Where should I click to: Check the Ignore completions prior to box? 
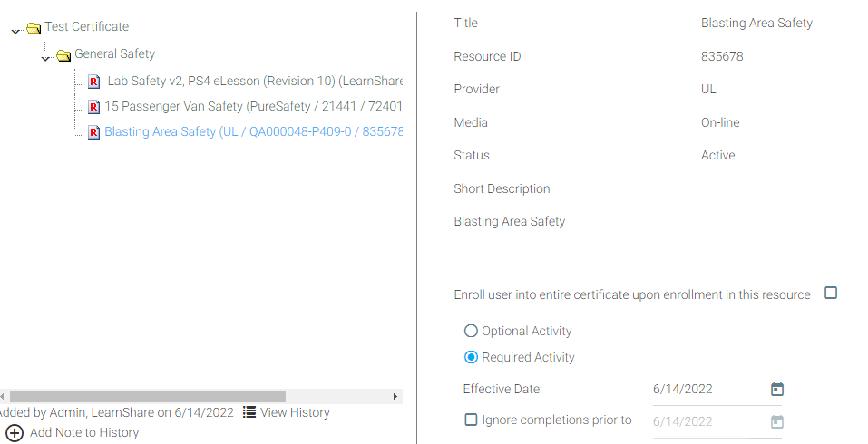click(x=471, y=420)
